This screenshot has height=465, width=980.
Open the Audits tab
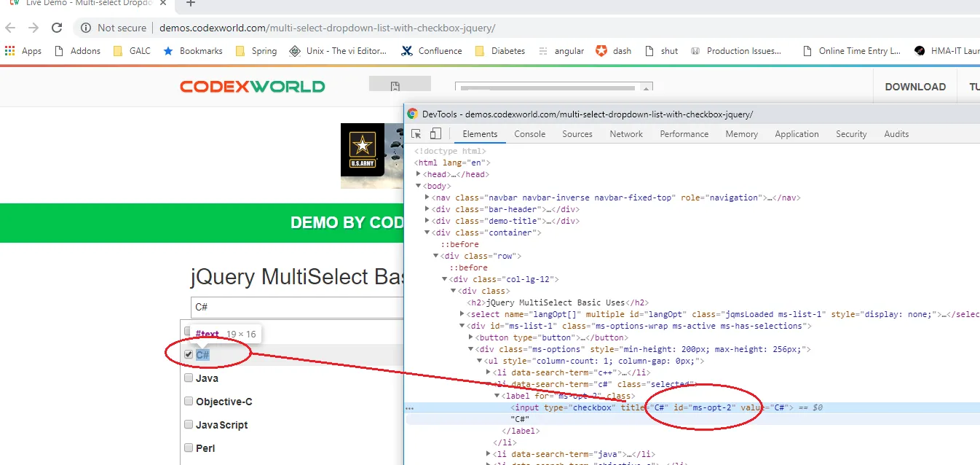click(896, 134)
